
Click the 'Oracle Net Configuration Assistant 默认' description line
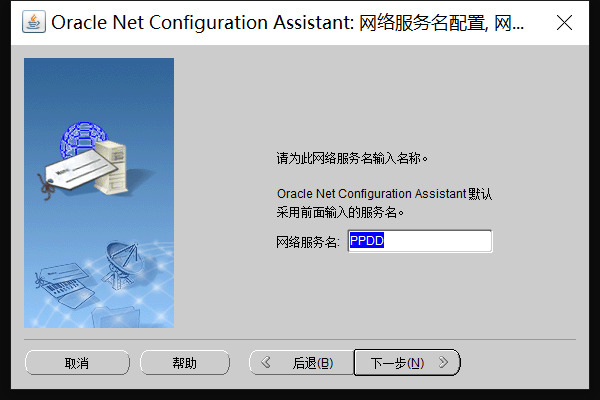(x=384, y=194)
